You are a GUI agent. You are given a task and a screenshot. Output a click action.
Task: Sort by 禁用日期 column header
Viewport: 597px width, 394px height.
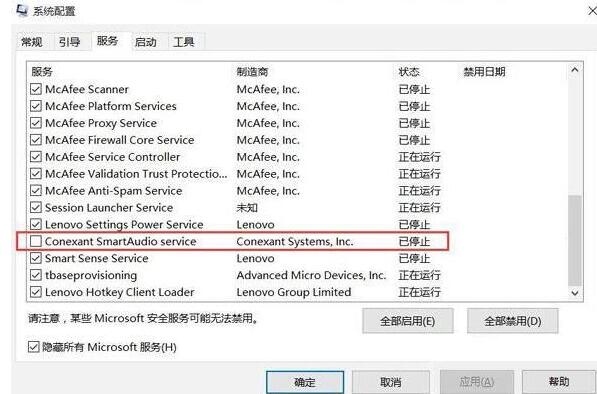484,72
